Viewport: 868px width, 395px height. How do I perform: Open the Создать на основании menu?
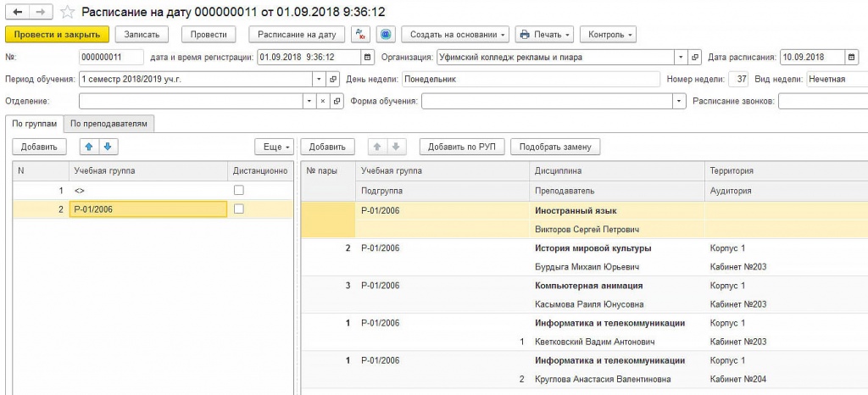pos(455,34)
